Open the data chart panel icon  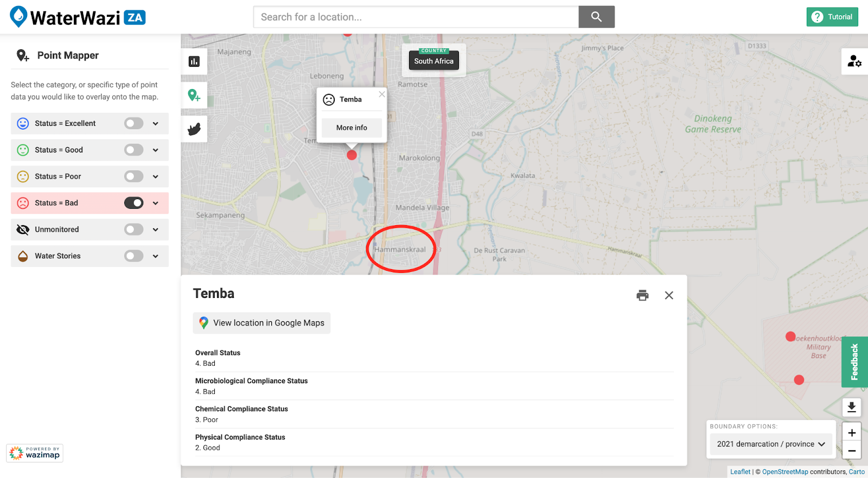click(x=194, y=61)
